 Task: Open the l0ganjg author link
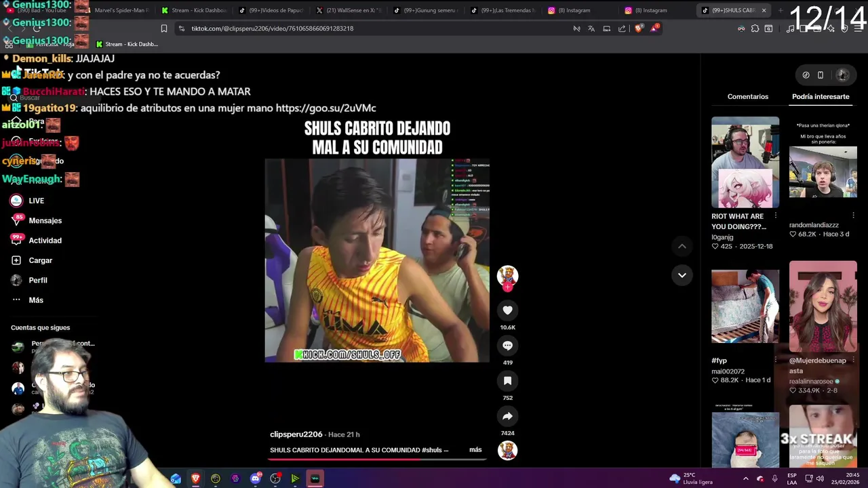coord(722,237)
